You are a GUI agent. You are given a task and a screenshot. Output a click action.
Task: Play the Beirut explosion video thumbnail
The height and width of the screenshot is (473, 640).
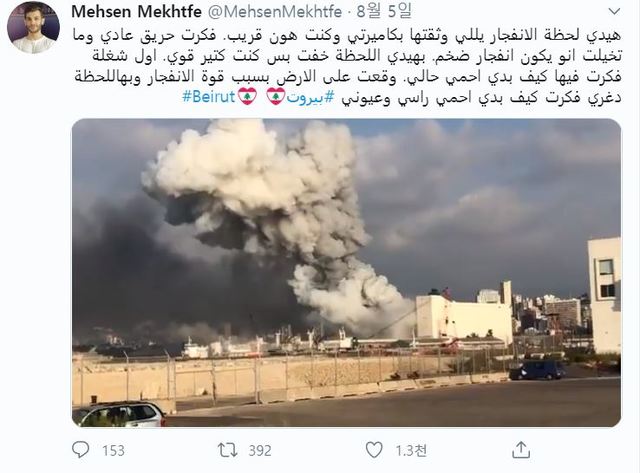(x=347, y=273)
